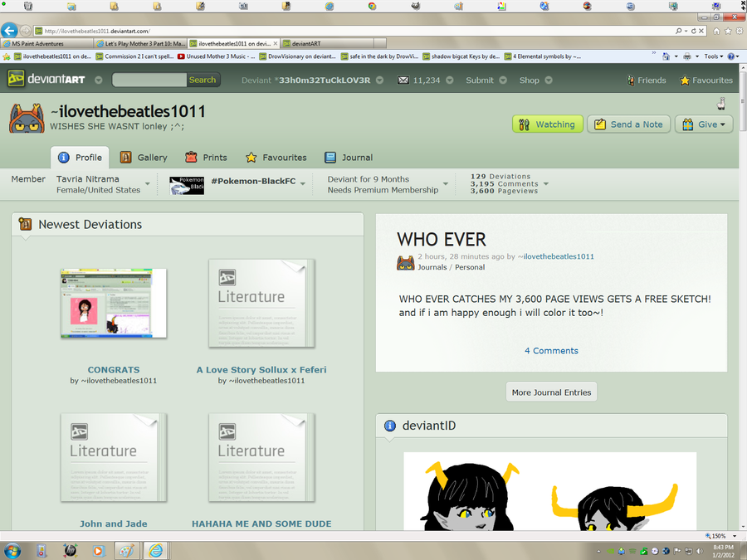Viewport: 747px width, 560px height.
Task: Click More Journal Entries button
Action: coord(551,392)
